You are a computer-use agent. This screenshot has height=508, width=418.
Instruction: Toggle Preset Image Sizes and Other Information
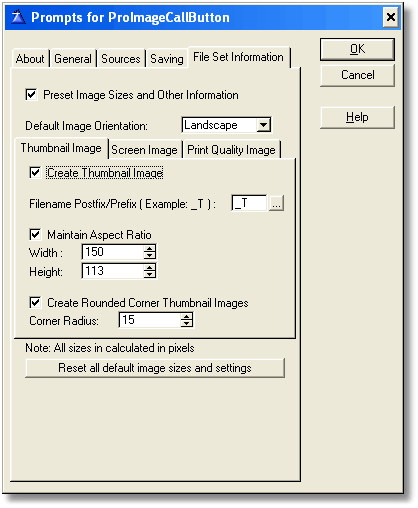tap(31, 95)
